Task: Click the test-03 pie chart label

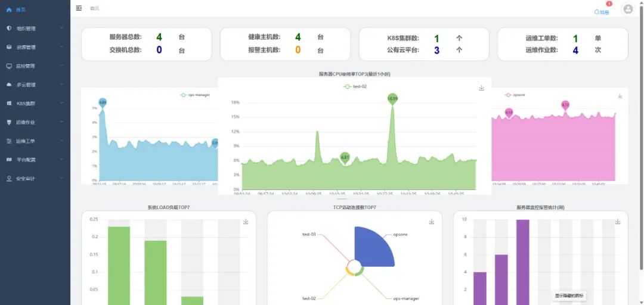Action: (x=309, y=234)
